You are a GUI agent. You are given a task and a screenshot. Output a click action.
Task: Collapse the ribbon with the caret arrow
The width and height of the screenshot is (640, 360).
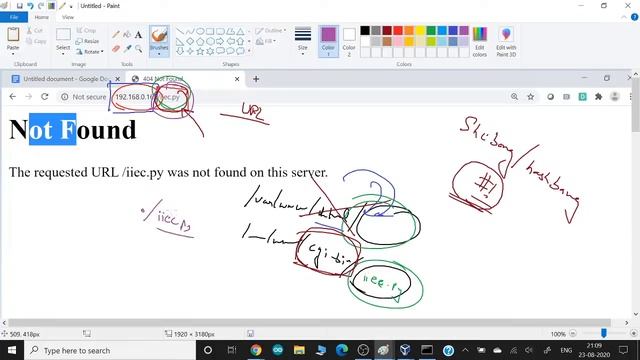[x=624, y=17]
